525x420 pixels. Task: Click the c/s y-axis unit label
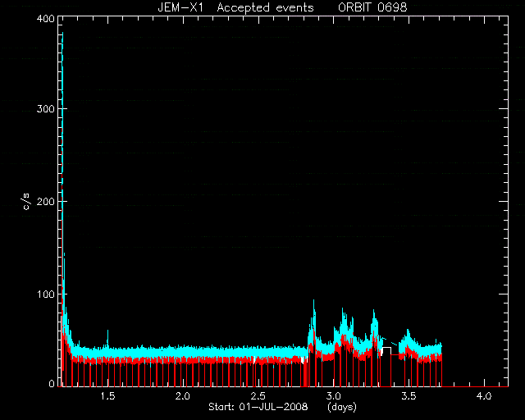click(x=26, y=201)
